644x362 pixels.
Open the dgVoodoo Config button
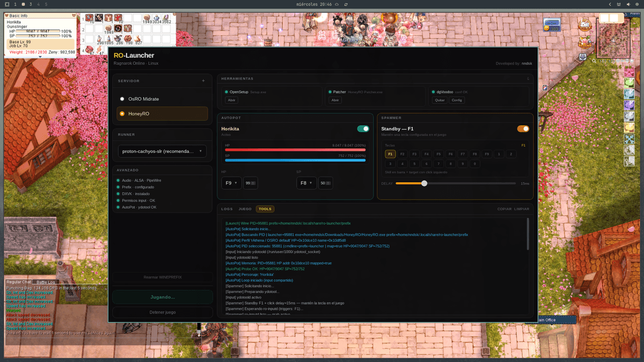tap(457, 100)
